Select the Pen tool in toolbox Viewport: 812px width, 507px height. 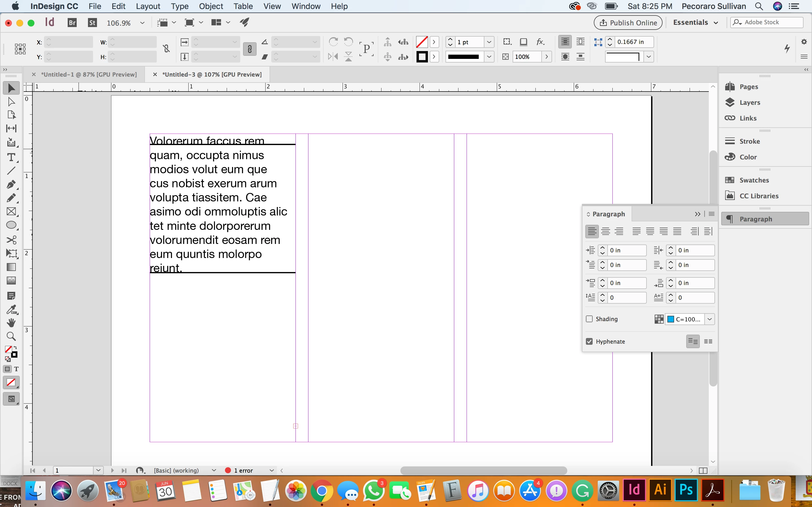[11, 184]
